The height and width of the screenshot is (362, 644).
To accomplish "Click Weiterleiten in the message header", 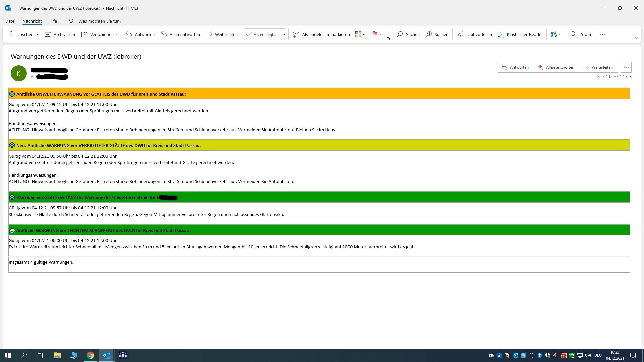I will 599,67.
